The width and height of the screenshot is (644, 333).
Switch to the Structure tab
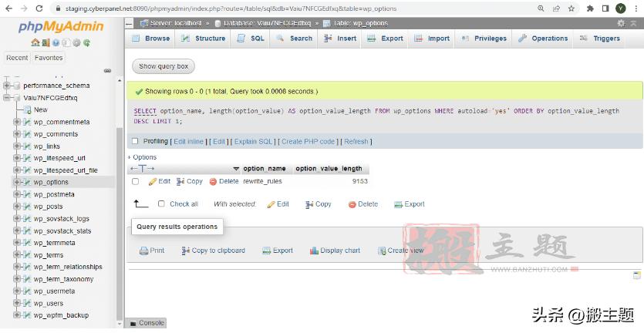(x=204, y=39)
